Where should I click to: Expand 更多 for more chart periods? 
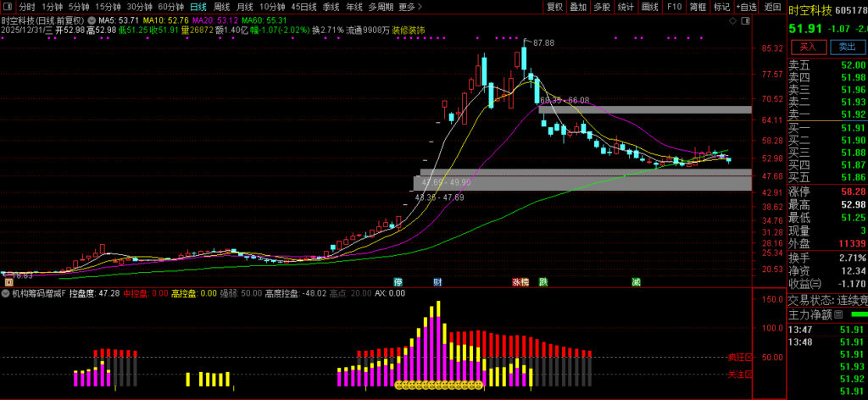pyautogui.click(x=408, y=7)
